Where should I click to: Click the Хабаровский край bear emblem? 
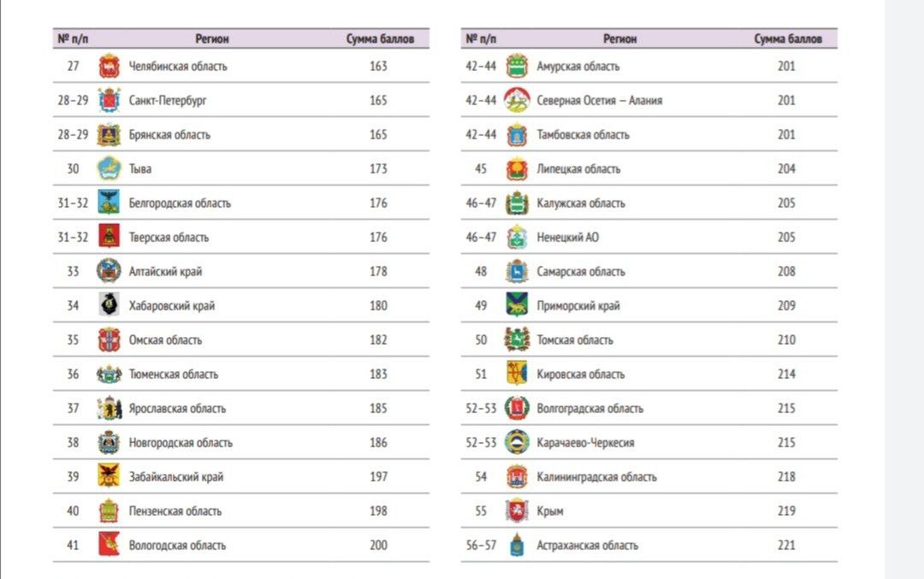109,305
